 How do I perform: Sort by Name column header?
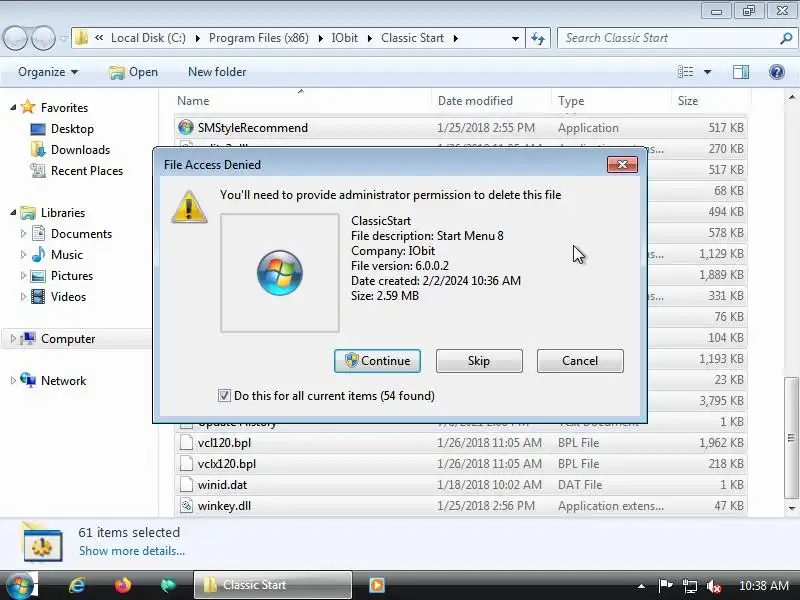(302, 101)
